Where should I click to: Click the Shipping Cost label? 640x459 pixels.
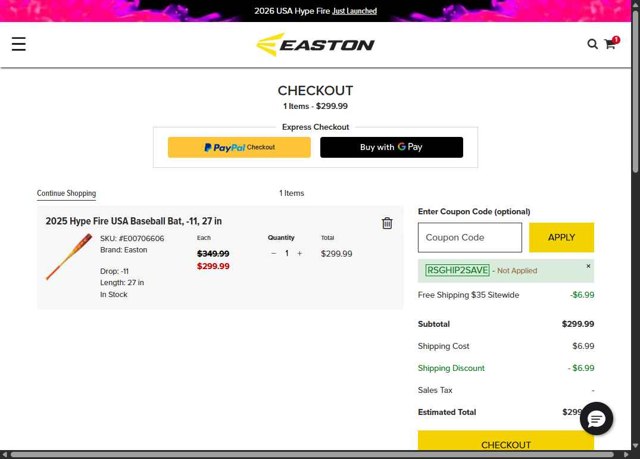tap(443, 346)
